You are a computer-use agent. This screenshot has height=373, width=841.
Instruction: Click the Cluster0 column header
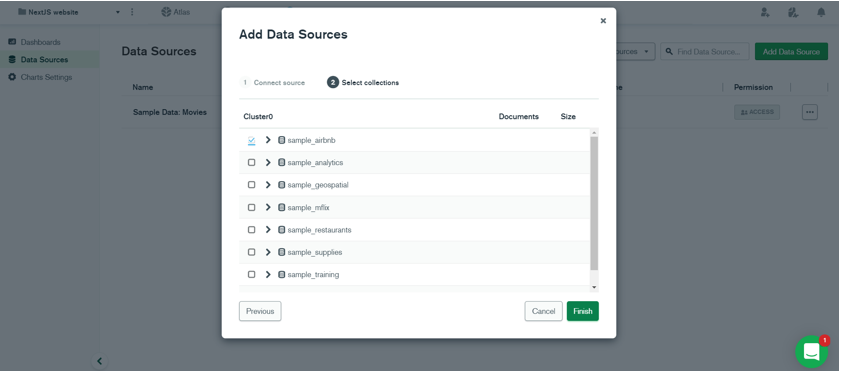pos(259,116)
